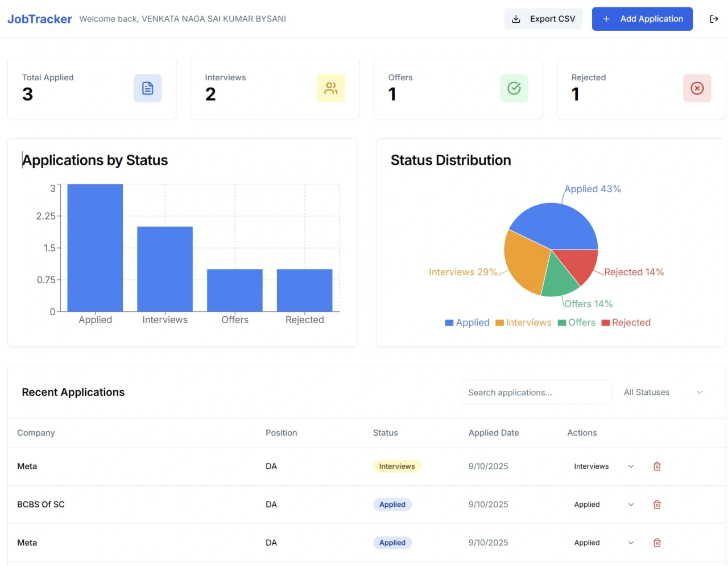The height and width of the screenshot is (566, 728).
Task: Click the Rejected red X icon
Action: tap(697, 88)
